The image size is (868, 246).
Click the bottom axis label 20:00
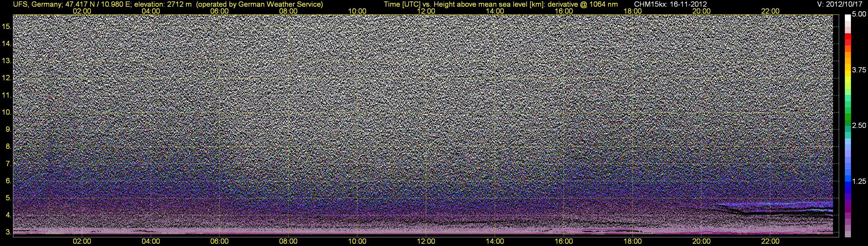[x=702, y=241]
